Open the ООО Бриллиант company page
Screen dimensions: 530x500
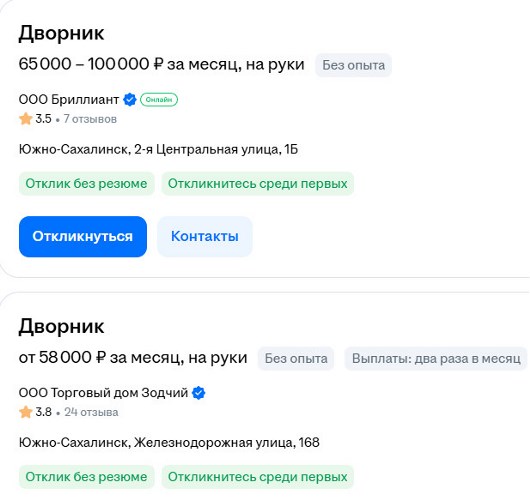[x=69, y=100]
